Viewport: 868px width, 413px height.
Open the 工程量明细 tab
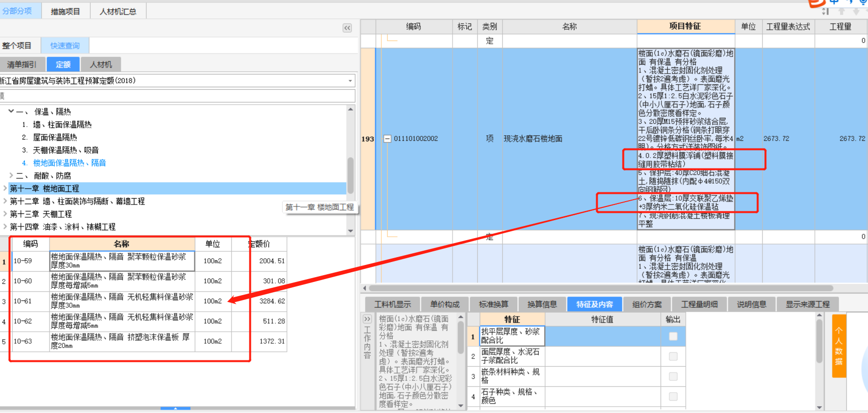(x=699, y=304)
